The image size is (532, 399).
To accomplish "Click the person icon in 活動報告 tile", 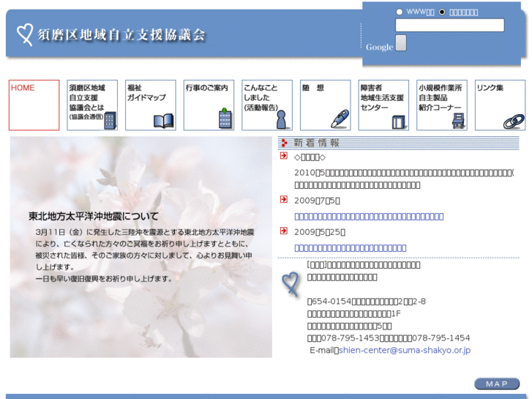I will 281,119.
